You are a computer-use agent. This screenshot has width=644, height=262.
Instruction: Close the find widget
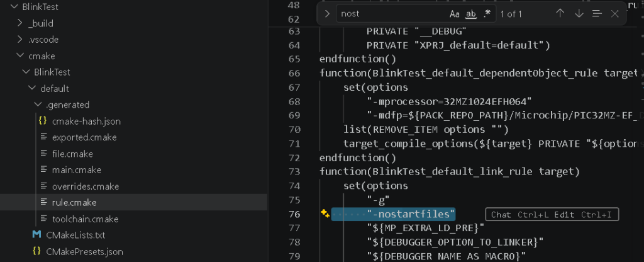pos(615,14)
